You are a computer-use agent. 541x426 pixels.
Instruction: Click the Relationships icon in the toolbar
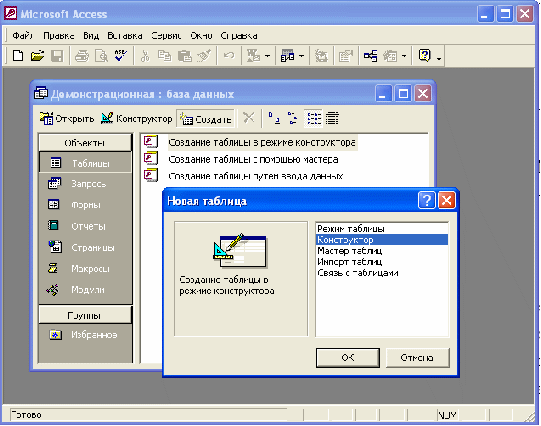[370, 56]
